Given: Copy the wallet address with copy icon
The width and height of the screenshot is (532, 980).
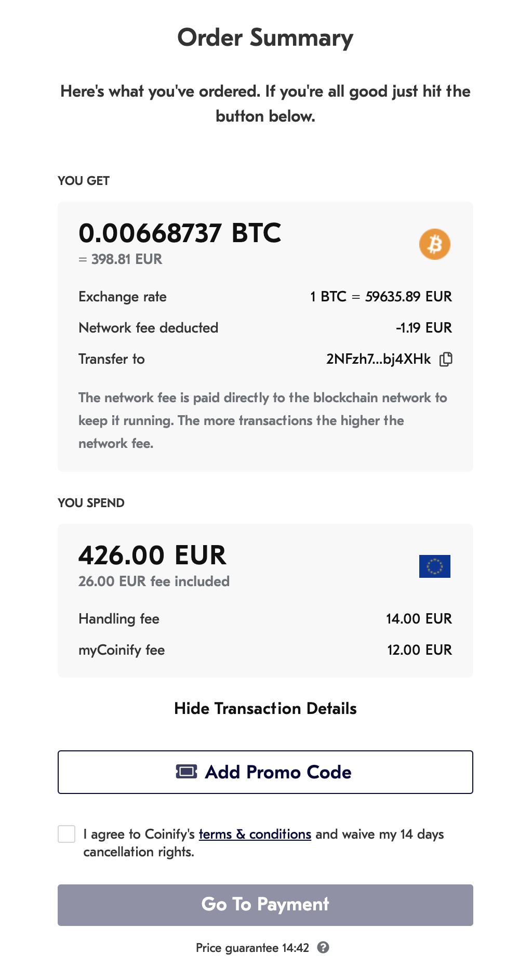Looking at the screenshot, I should click(446, 359).
